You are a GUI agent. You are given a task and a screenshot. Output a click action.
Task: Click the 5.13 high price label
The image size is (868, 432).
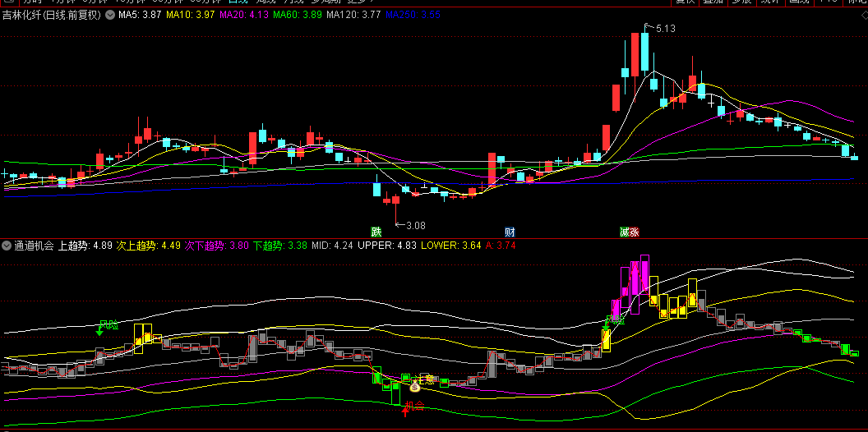pyautogui.click(x=665, y=28)
